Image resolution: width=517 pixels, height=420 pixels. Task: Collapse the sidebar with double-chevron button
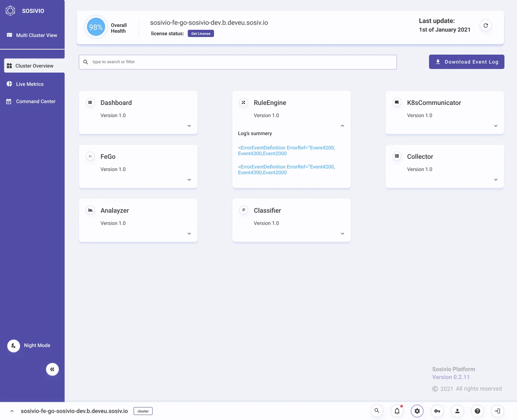coord(52,369)
